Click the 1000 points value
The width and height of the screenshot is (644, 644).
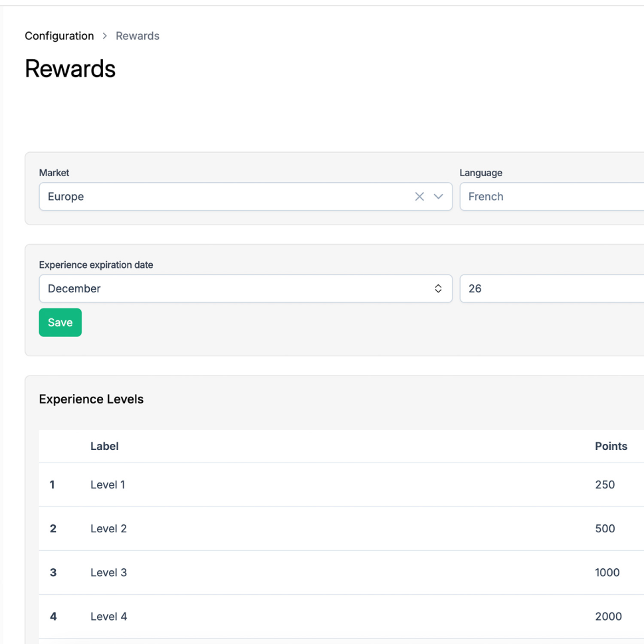607,572
